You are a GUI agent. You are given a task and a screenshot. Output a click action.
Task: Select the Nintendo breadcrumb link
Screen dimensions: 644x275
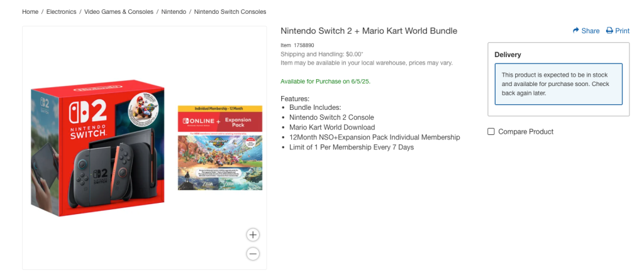pyautogui.click(x=174, y=12)
